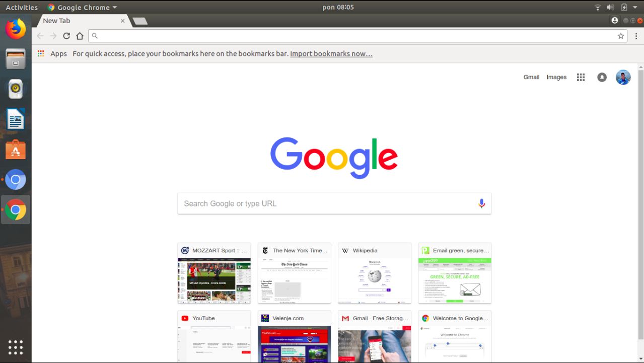
Task: Open the Email green, secure thumbnail
Action: tap(455, 273)
